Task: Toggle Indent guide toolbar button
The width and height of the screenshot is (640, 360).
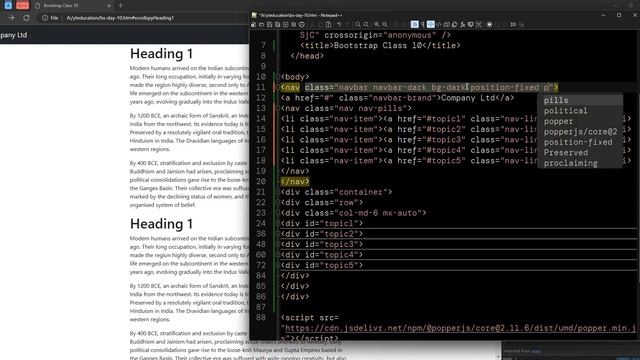Action: (431, 24)
